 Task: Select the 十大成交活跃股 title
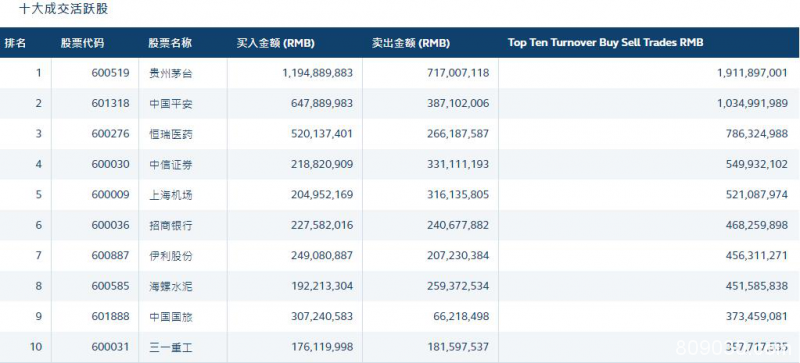64,9
